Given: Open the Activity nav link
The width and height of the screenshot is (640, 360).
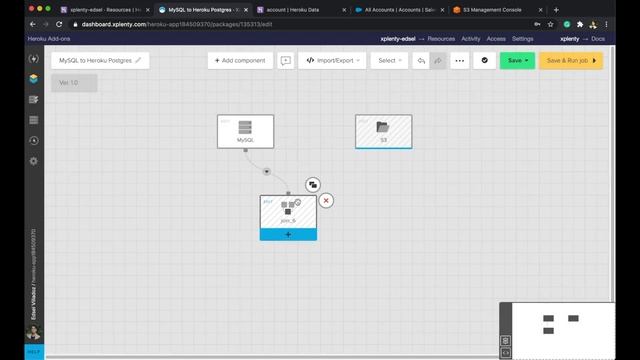Looking at the screenshot, I should [x=471, y=39].
